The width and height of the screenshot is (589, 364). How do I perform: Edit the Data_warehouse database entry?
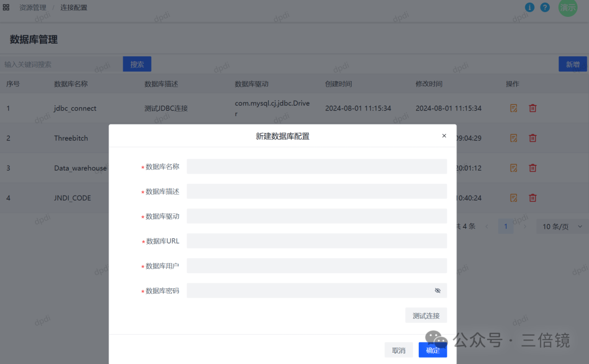point(513,168)
